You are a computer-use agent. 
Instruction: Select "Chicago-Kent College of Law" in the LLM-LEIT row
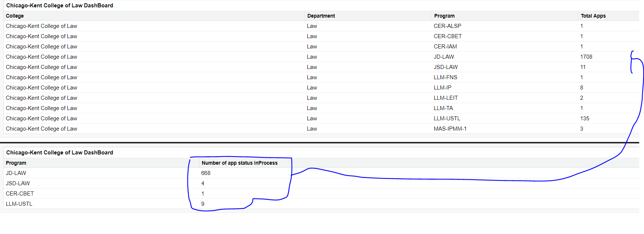[x=41, y=98]
